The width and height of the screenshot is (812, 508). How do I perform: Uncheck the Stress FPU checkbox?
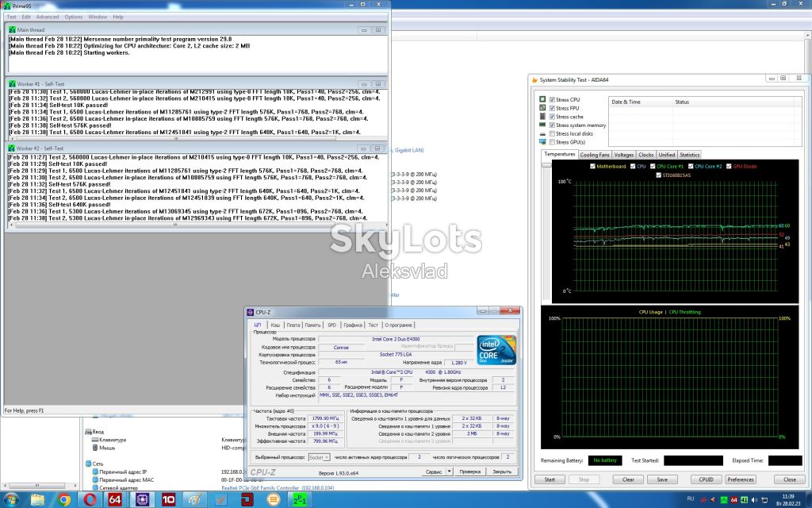click(552, 108)
